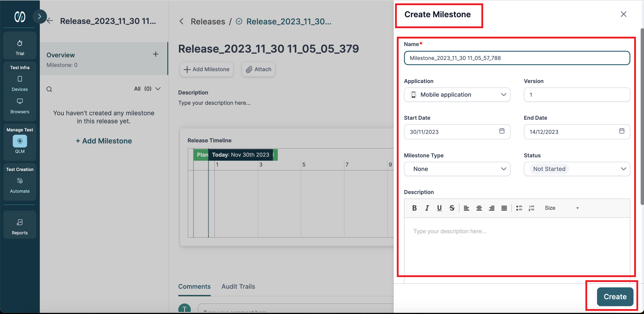Open Browsers in Test Infra

(20, 106)
